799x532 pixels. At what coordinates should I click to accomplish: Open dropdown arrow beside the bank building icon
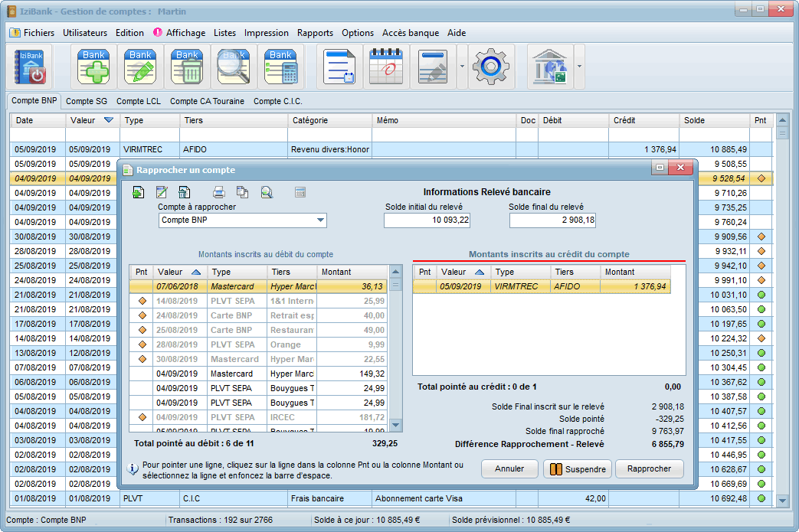579,67
